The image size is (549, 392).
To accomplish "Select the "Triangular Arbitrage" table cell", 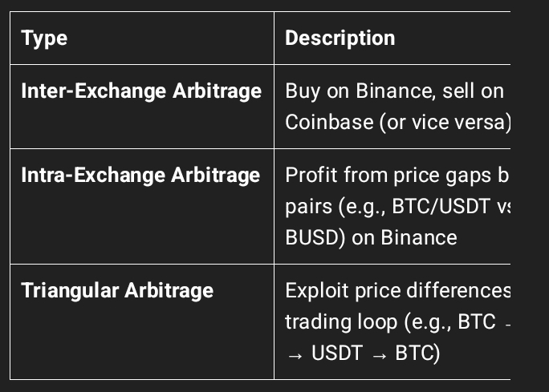I will [117, 289].
